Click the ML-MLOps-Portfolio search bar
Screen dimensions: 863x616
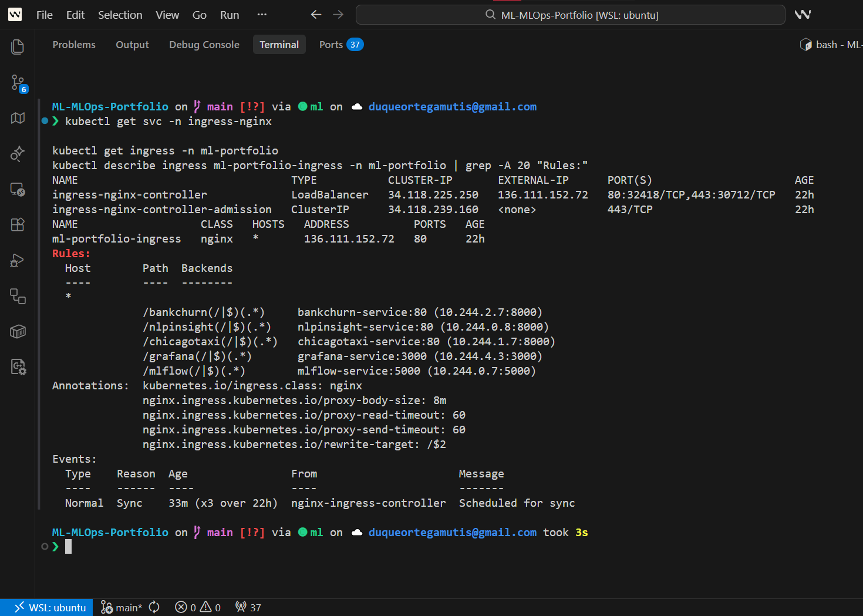(570, 15)
